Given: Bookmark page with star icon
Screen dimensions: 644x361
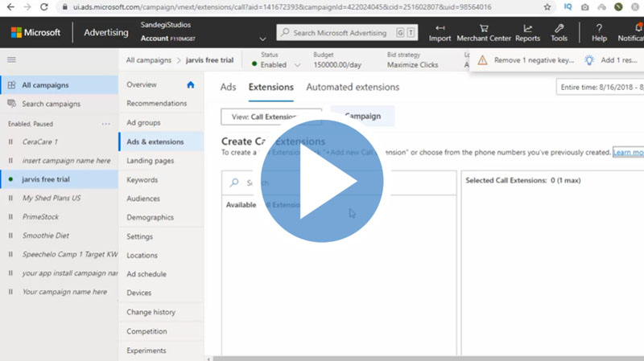Looking at the screenshot, I should pos(547,7).
